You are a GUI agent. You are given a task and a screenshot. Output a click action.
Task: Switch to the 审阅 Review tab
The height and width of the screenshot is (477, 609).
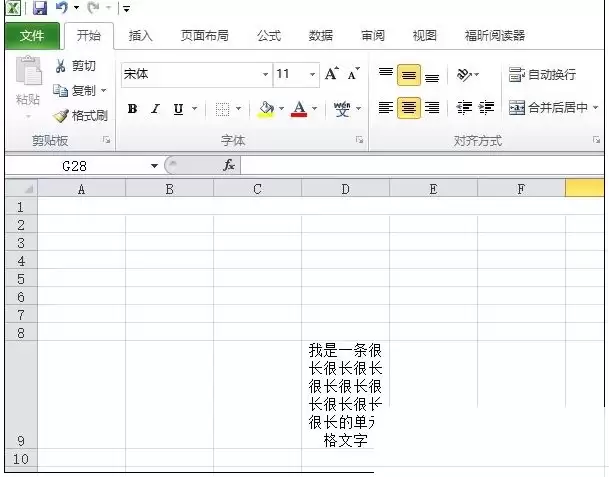pyautogui.click(x=373, y=36)
